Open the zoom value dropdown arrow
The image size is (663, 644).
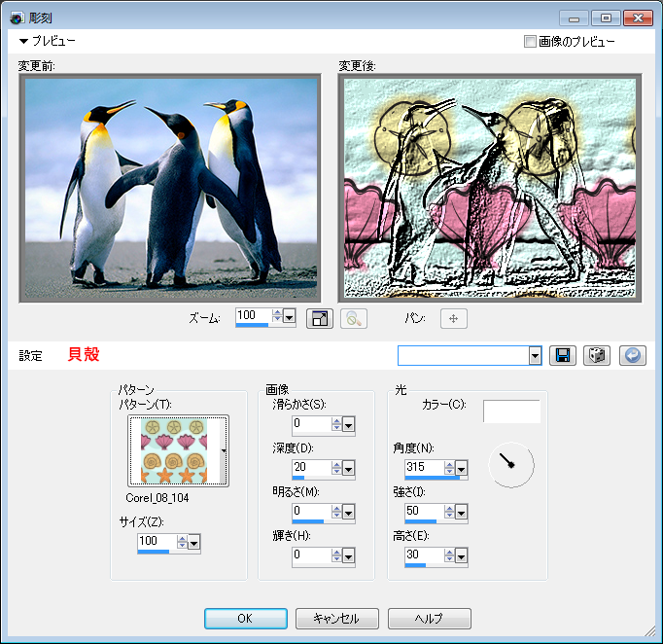click(x=289, y=317)
